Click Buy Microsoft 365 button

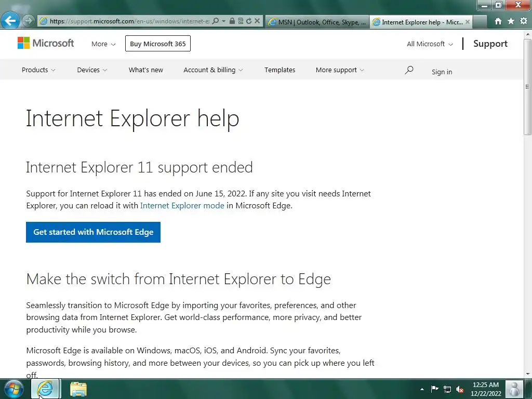pos(158,44)
